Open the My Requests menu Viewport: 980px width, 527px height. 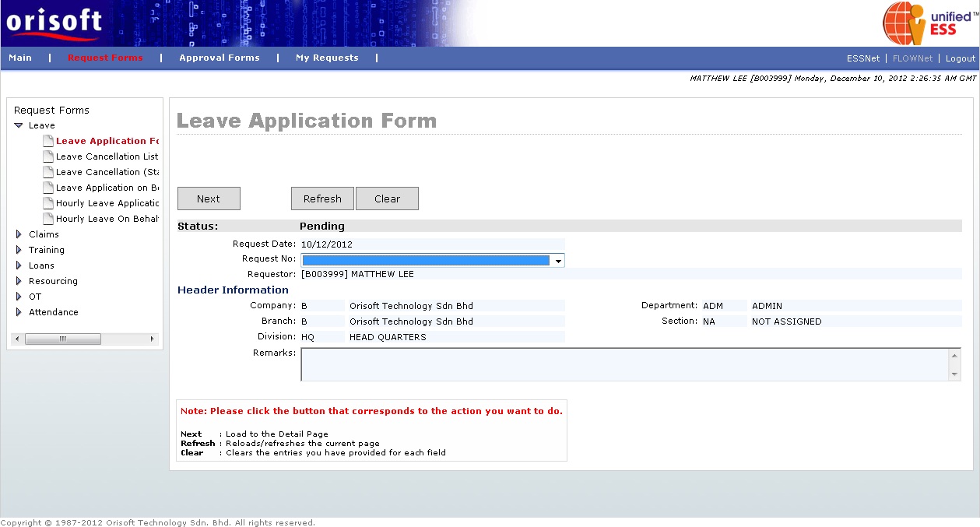tap(327, 58)
